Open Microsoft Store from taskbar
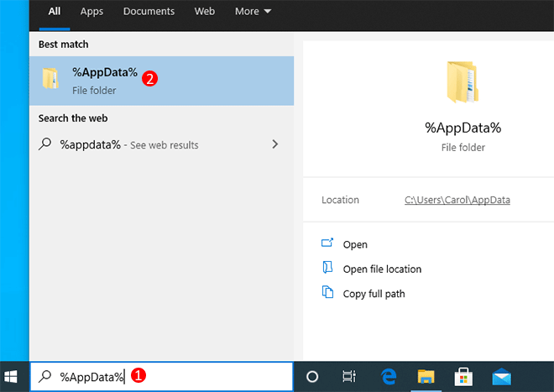Screen dimensions: 554x392 pyautogui.click(x=463, y=377)
